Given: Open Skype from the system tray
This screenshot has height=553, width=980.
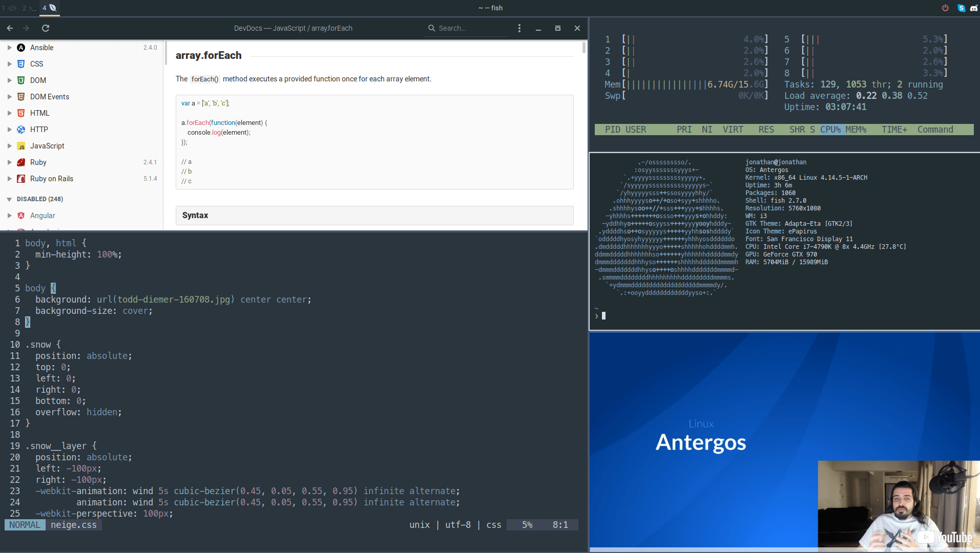Looking at the screenshot, I should click(x=961, y=8).
